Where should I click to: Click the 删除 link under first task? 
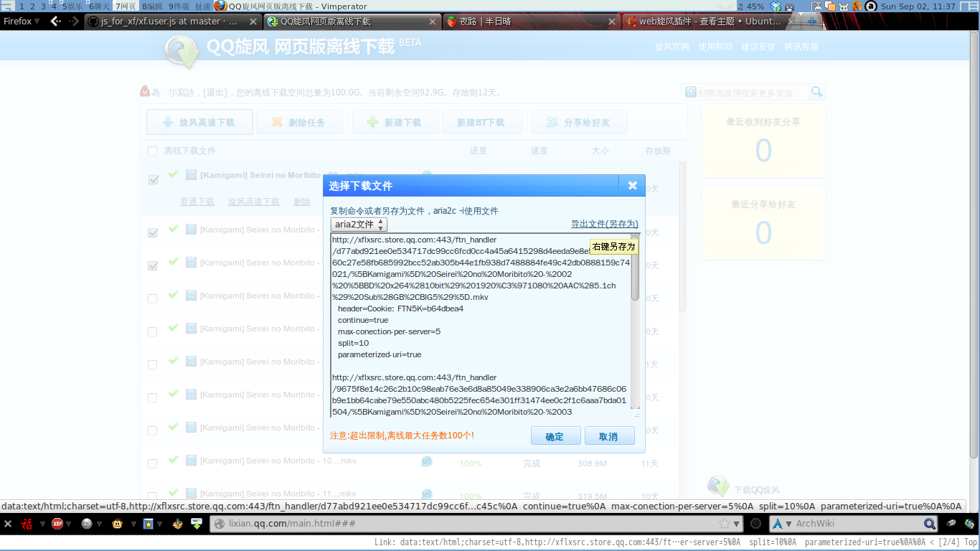click(302, 202)
